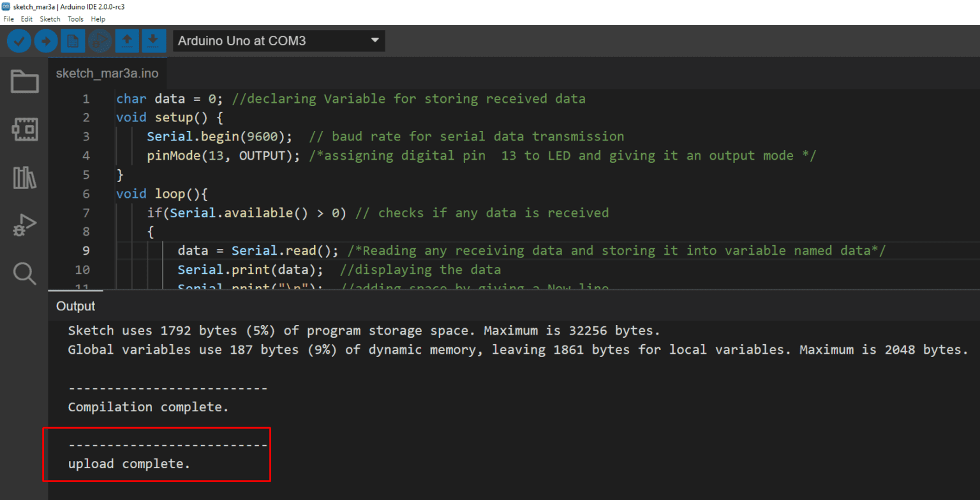Click the 'pinMode(13, OUTPUT);' statement
Viewport: 980px width, 500px height.
pos(224,156)
